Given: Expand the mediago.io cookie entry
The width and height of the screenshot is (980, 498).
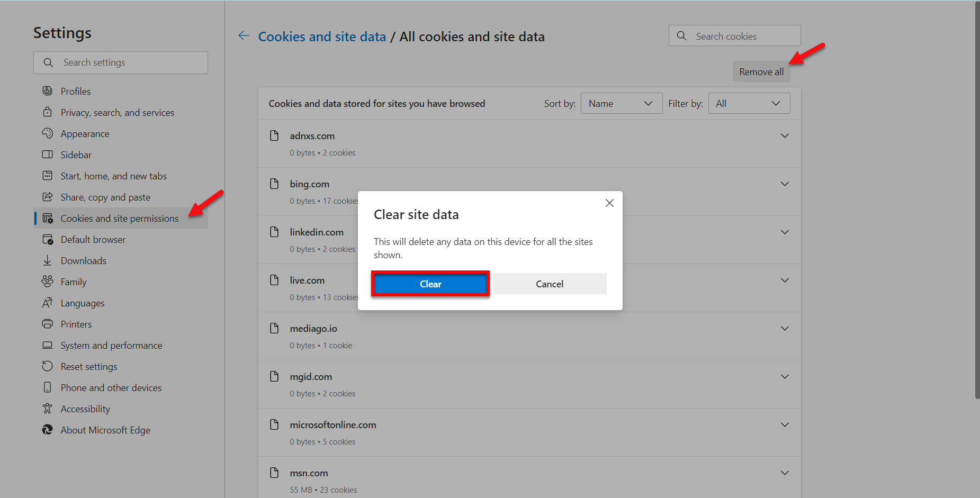Looking at the screenshot, I should [785, 329].
